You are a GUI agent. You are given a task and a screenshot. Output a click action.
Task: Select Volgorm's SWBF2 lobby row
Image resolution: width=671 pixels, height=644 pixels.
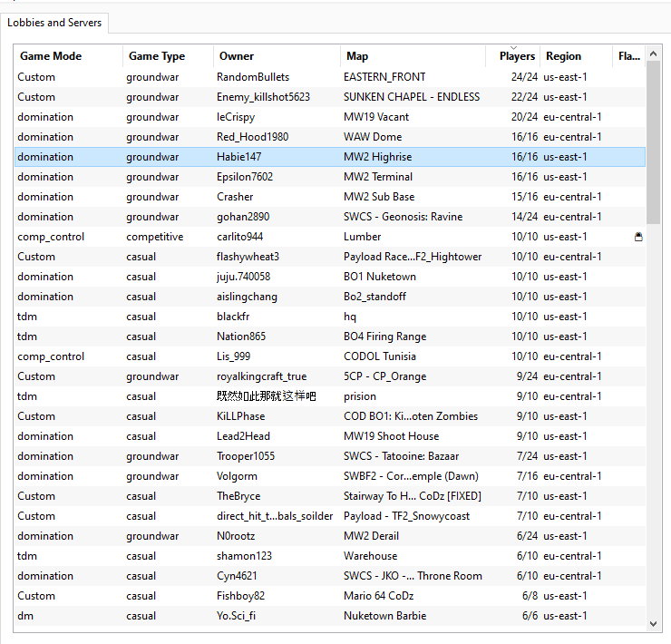point(330,476)
